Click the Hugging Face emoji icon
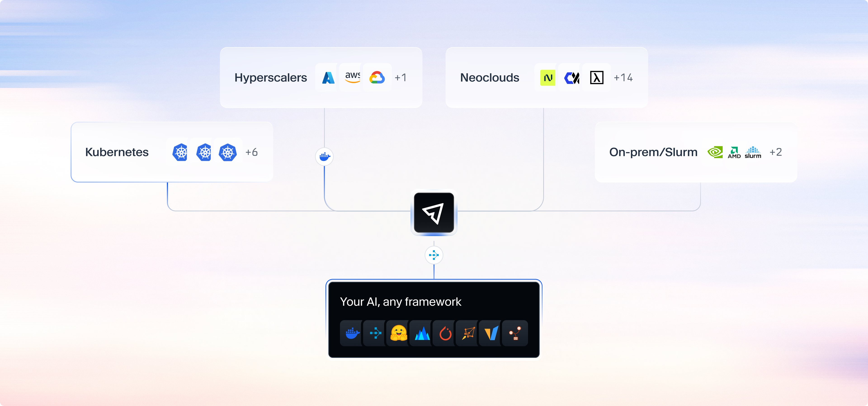 pos(399,333)
